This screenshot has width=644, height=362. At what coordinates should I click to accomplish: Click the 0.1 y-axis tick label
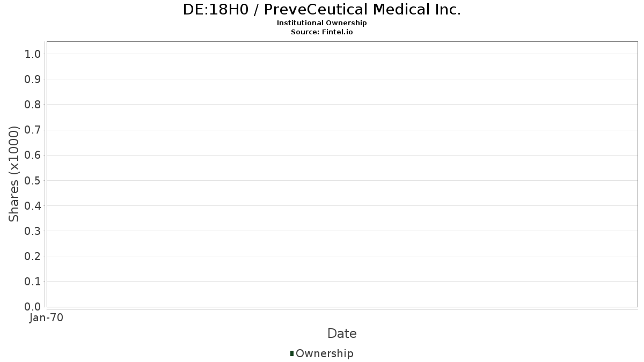(x=33, y=282)
